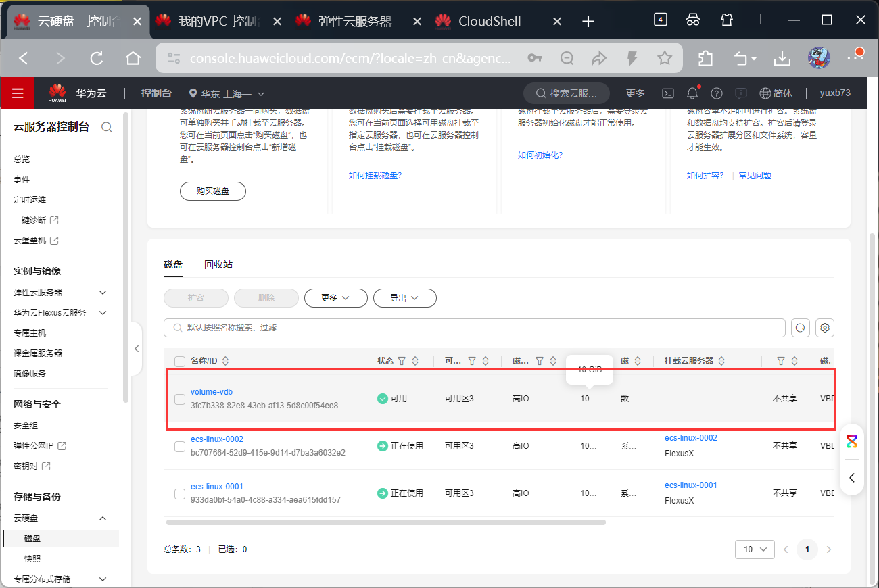Switch to the 回收站 tab

pyautogui.click(x=218, y=264)
